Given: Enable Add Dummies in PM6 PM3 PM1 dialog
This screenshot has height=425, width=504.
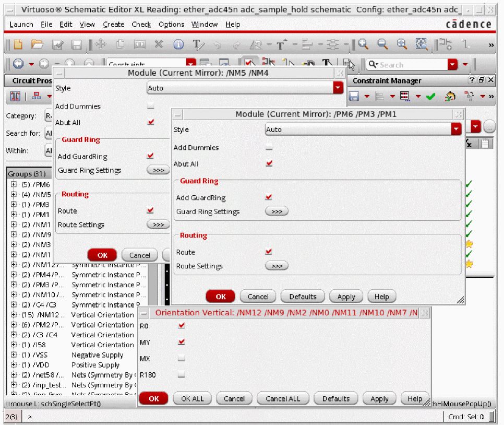Looking at the screenshot, I should tap(269, 148).
